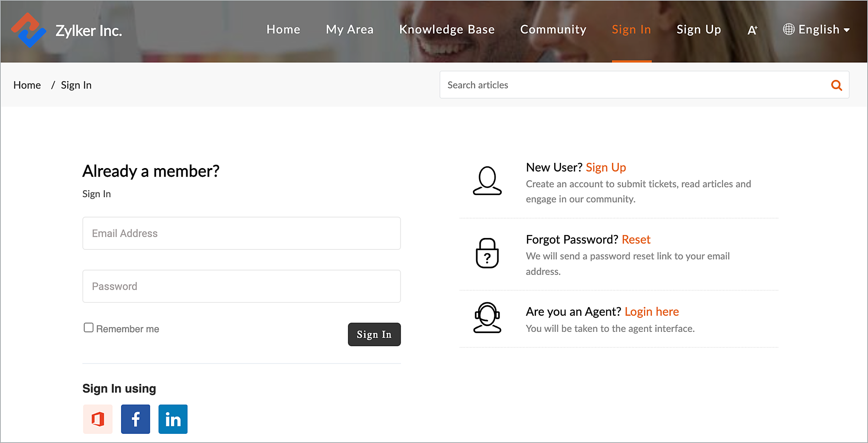Click the padlock forgot password icon
This screenshot has height=443, width=868.
click(x=487, y=253)
